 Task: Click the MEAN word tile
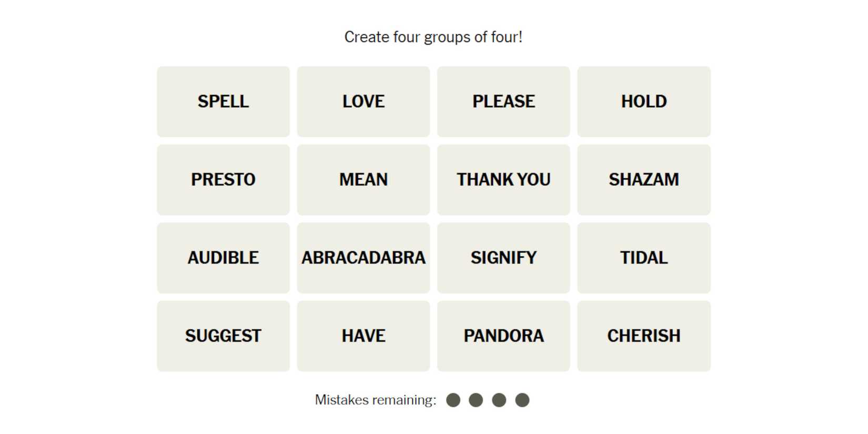click(363, 179)
